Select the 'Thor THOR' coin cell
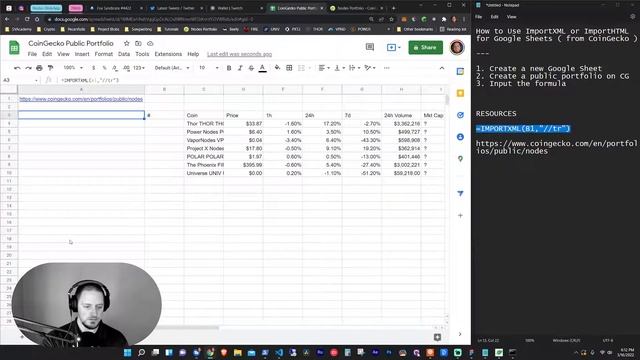640x360 pixels. pyautogui.click(x=204, y=123)
